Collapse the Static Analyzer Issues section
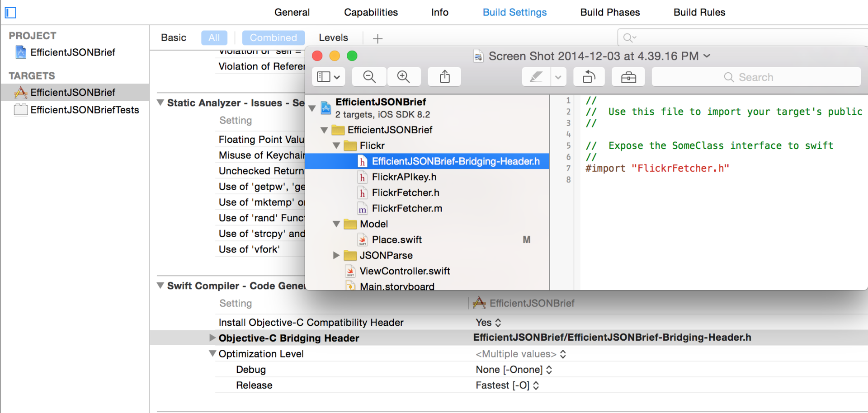This screenshot has width=868, height=413. [x=160, y=103]
